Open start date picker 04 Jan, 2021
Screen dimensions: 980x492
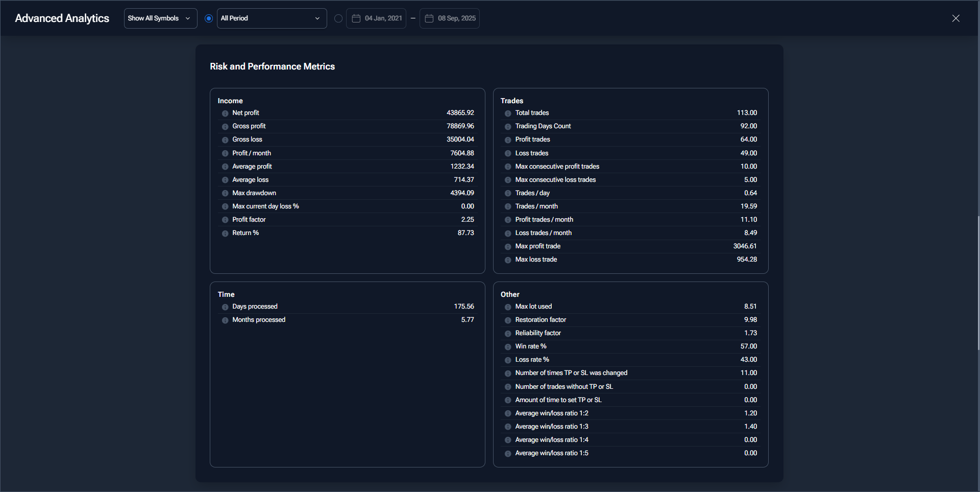[x=376, y=18]
